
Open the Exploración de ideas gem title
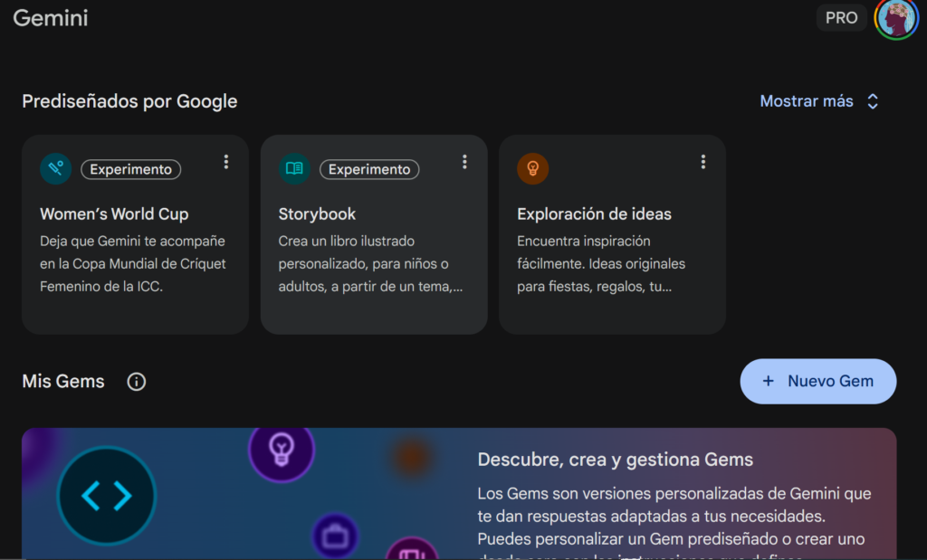click(594, 214)
